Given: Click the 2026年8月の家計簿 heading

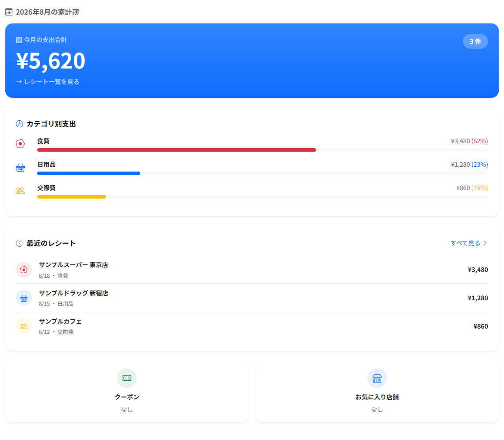Looking at the screenshot, I should click(x=47, y=12).
